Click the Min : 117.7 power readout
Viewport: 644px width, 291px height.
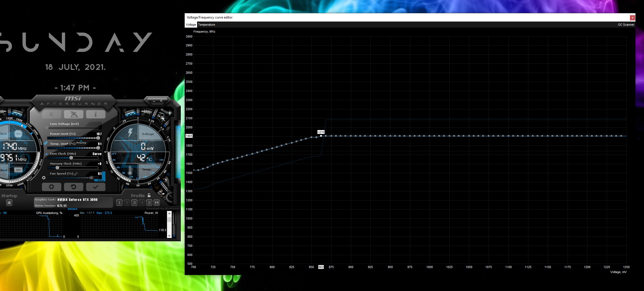pos(87,213)
